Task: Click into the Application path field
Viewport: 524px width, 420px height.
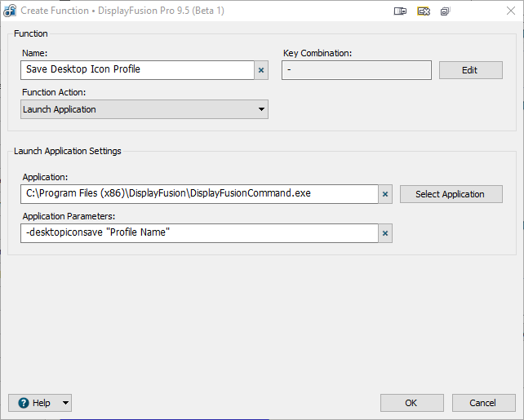Action: (x=199, y=194)
